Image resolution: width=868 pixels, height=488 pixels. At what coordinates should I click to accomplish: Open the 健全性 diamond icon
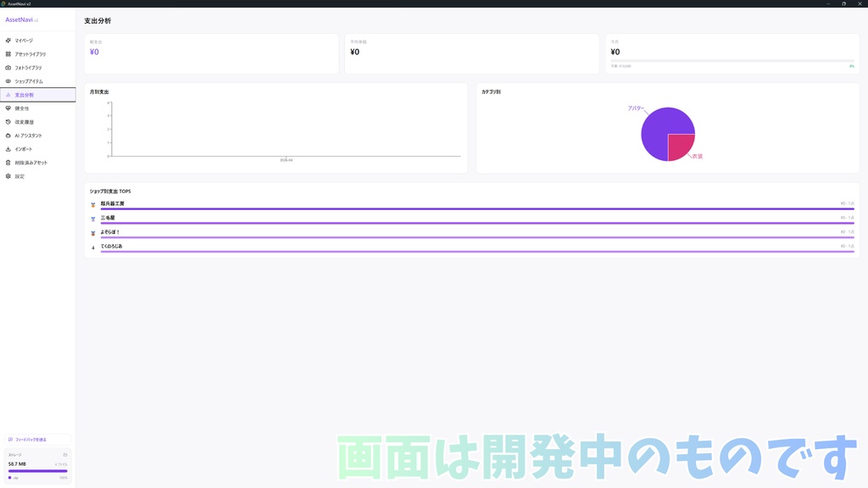pyautogui.click(x=8, y=108)
